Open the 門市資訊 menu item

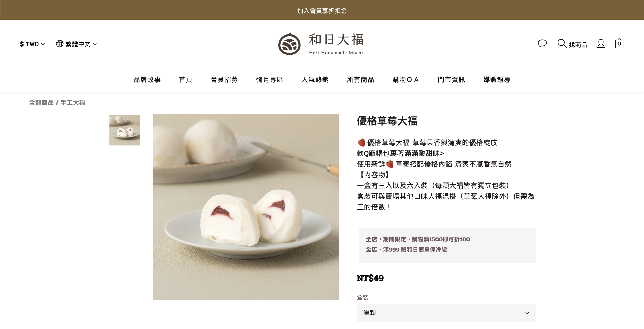tap(451, 79)
